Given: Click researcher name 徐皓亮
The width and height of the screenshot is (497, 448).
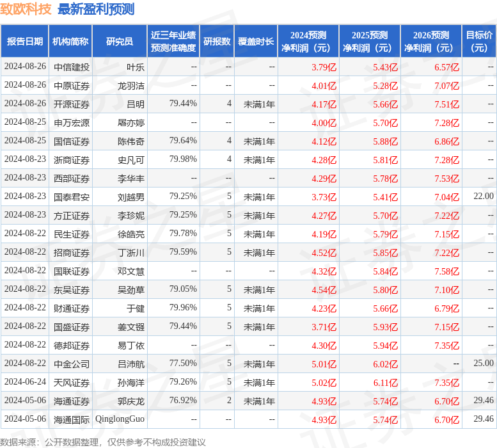Looking at the screenshot, I should [x=131, y=234].
